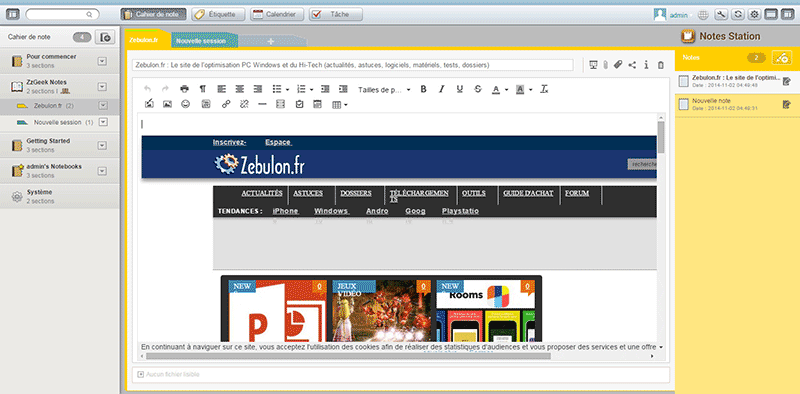The image size is (800, 394).
Task: Delete the note using the trash icon
Action: click(661, 65)
